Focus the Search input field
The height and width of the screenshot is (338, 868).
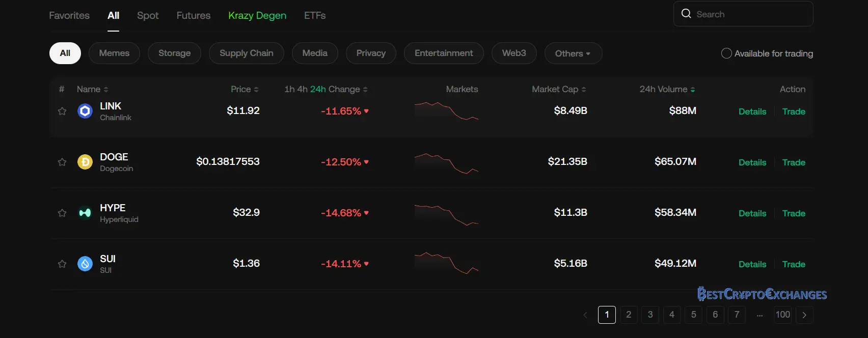(743, 14)
